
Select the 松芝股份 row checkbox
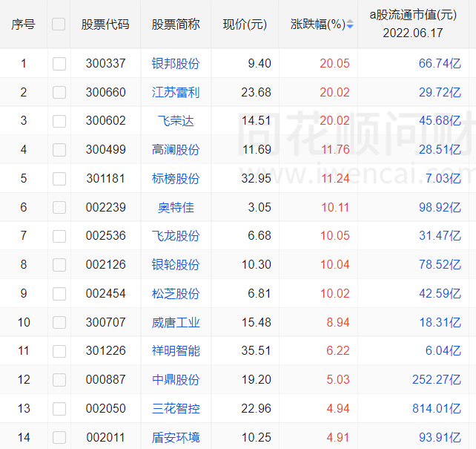[59, 294]
